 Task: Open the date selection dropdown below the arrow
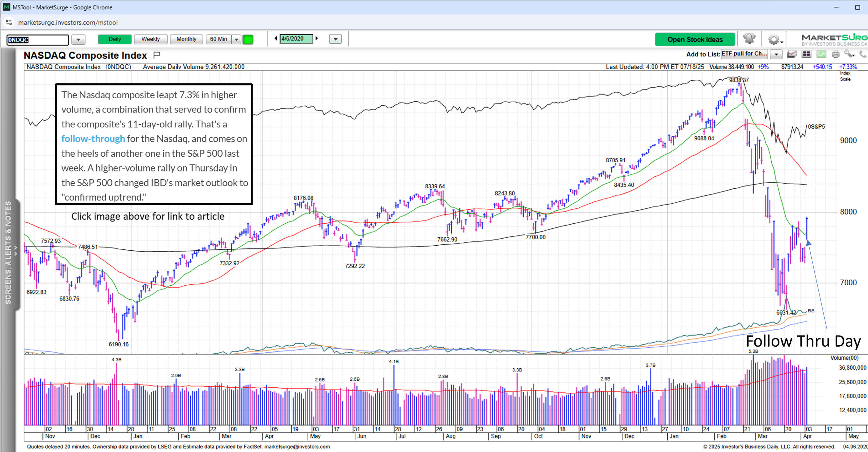point(335,39)
